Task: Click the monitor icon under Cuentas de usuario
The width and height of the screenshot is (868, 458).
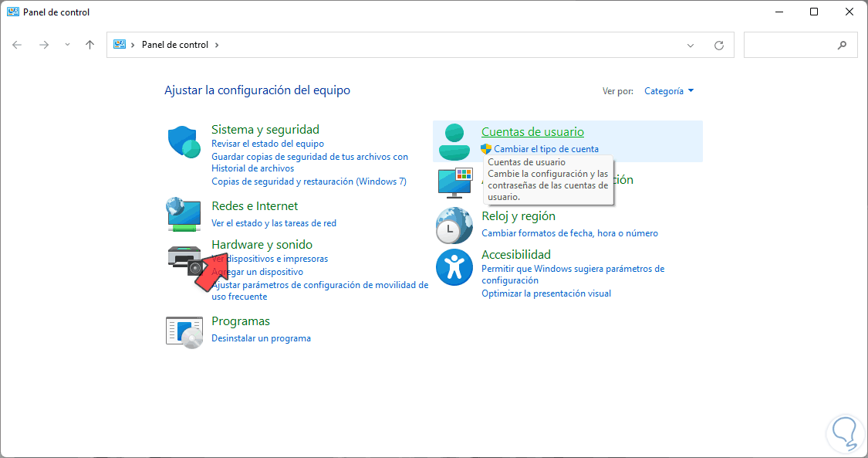Action: [x=454, y=183]
